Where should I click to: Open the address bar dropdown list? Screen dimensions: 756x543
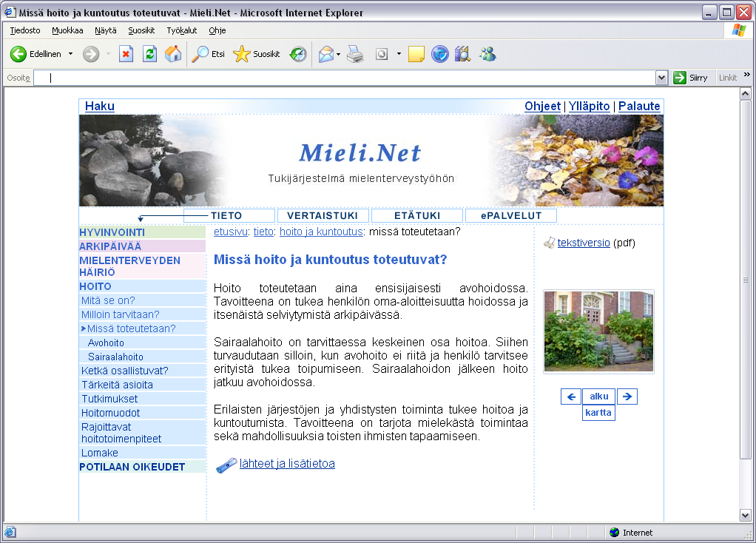(x=661, y=78)
